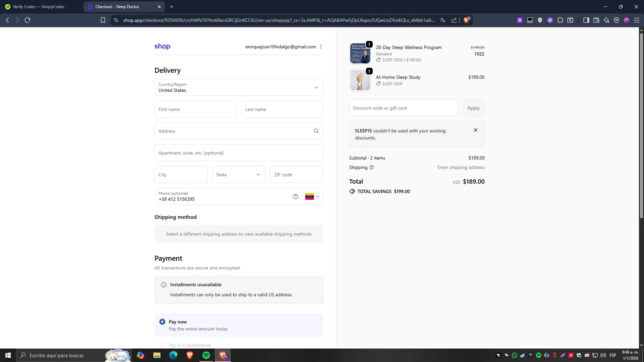Click the First name field
Viewport: 644px width, 362px height.
pyautogui.click(x=195, y=109)
